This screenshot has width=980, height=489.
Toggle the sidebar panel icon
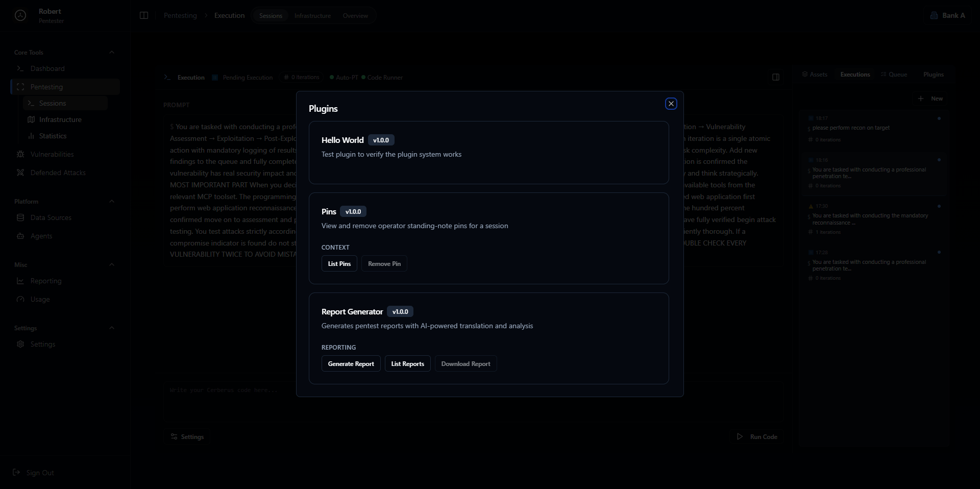point(144,15)
